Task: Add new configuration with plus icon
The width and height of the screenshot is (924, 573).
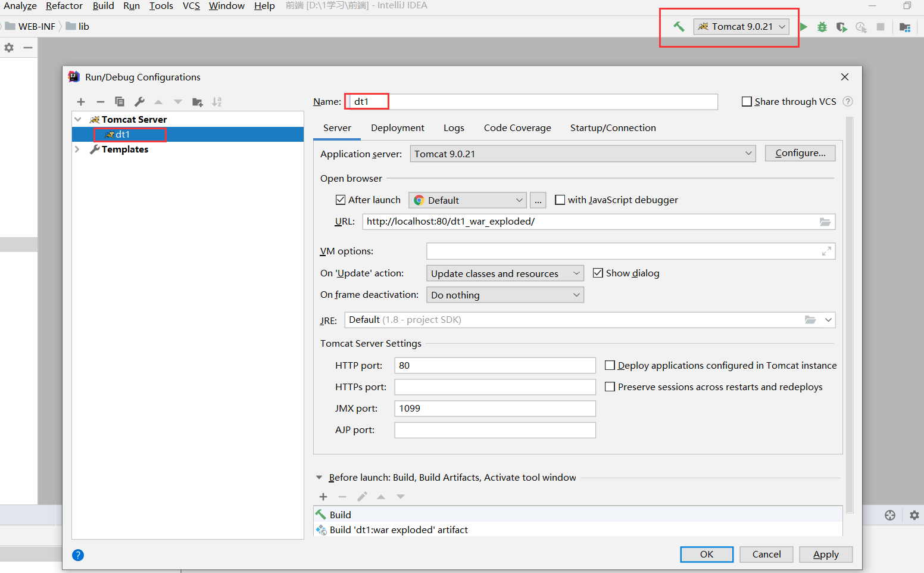Action: tap(81, 102)
